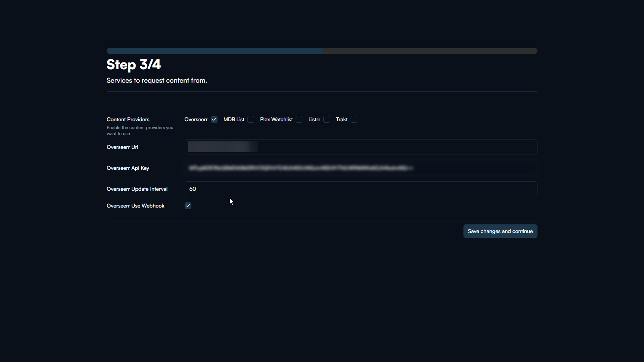The width and height of the screenshot is (644, 362).
Task: Click the Listrr text label
Action: [x=314, y=119]
